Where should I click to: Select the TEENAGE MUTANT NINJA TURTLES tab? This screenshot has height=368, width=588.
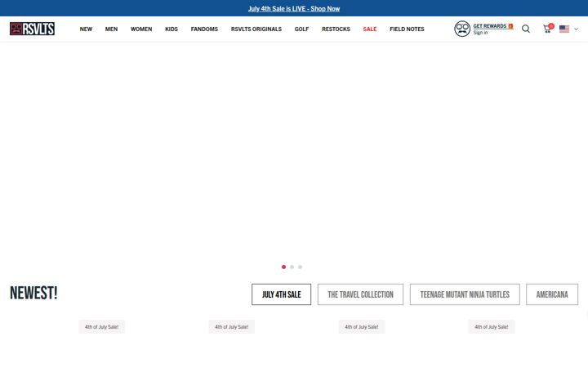(x=465, y=294)
